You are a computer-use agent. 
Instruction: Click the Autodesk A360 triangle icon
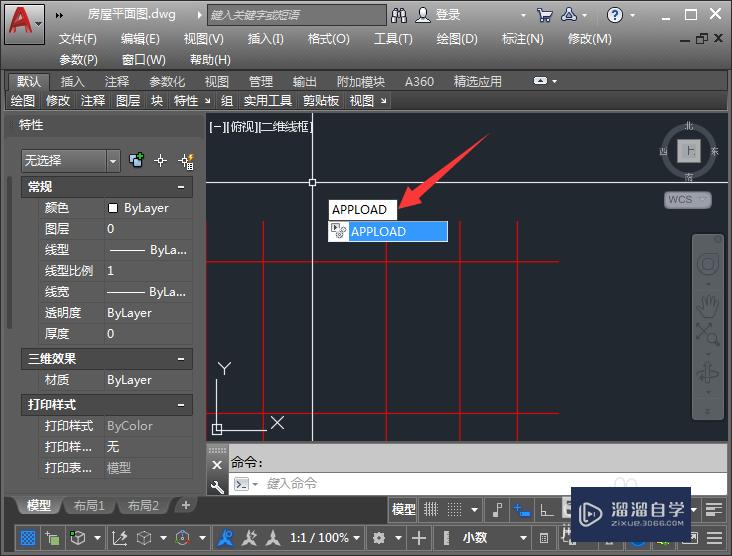(x=569, y=15)
